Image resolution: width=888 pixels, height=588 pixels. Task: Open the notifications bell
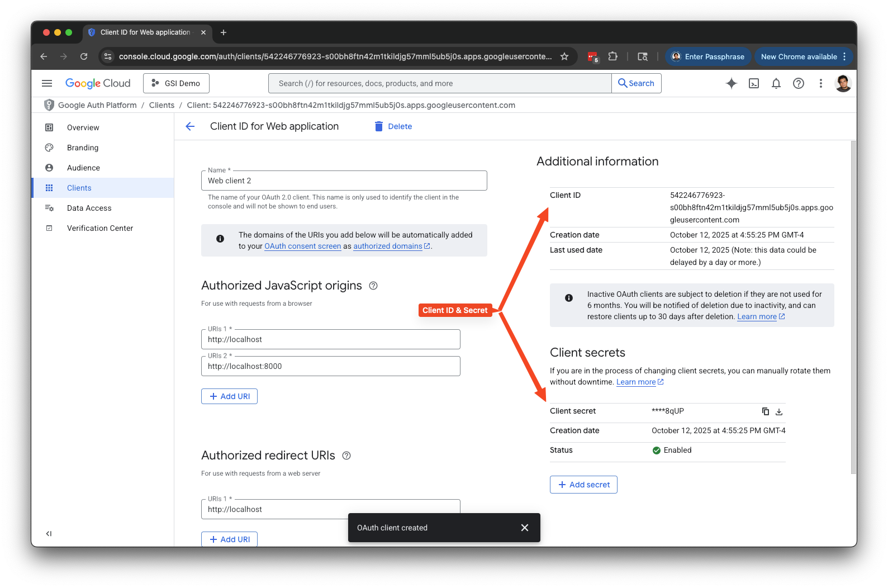point(776,83)
